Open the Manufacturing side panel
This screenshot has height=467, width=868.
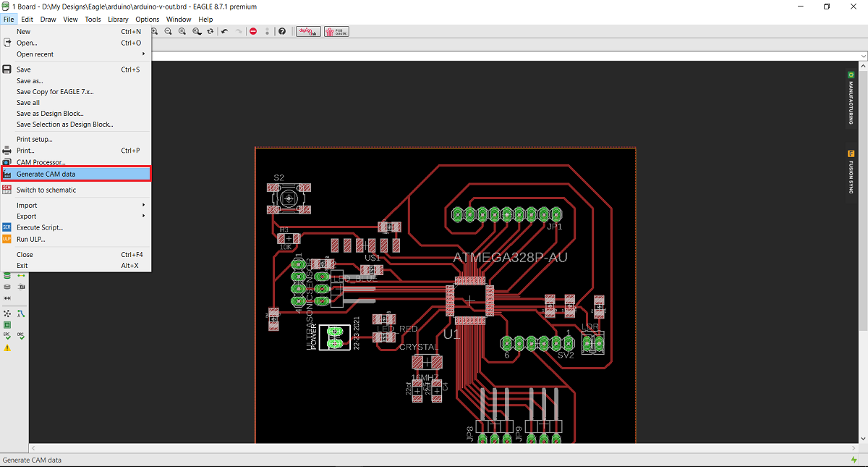[x=851, y=97]
